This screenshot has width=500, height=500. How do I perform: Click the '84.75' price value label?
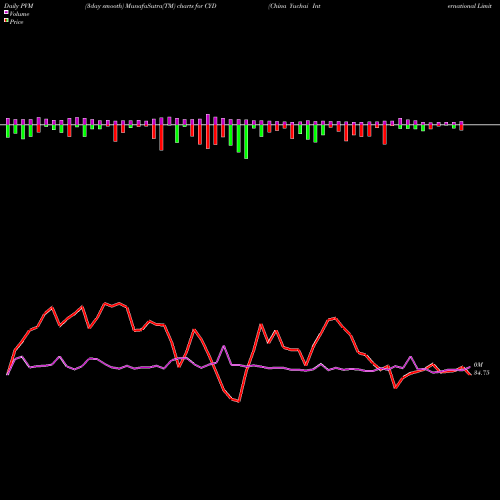[x=482, y=373]
